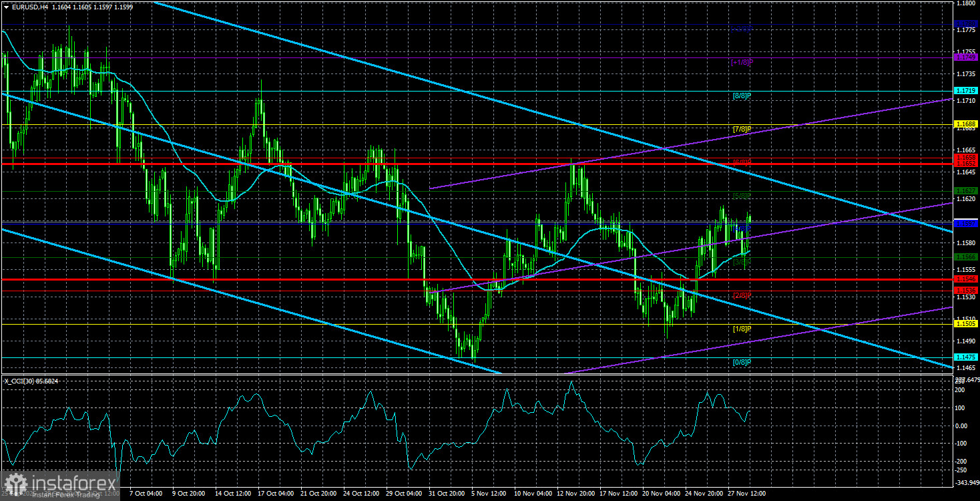The image size is (980, 501).
Task: Click the purple 1.1749 price tag
Action: [x=966, y=57]
